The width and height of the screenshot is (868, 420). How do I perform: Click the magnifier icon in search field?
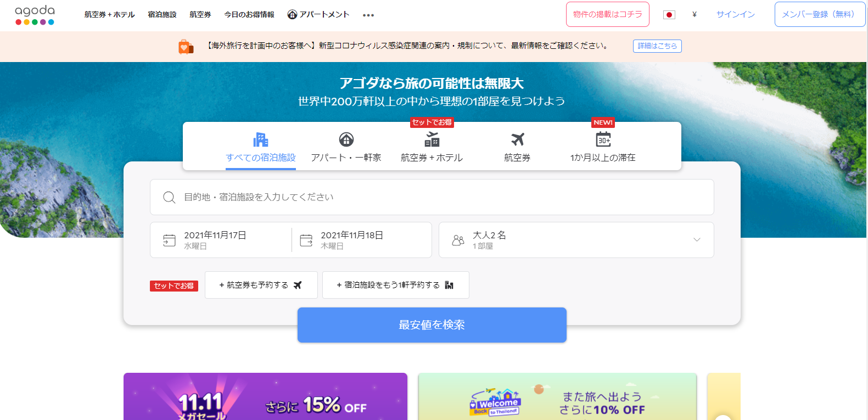(x=169, y=197)
